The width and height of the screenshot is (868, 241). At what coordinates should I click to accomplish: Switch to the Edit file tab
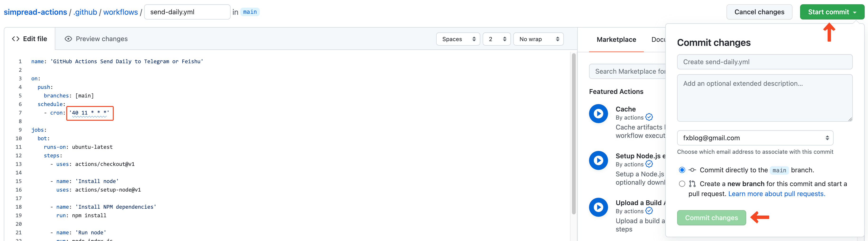tap(30, 39)
